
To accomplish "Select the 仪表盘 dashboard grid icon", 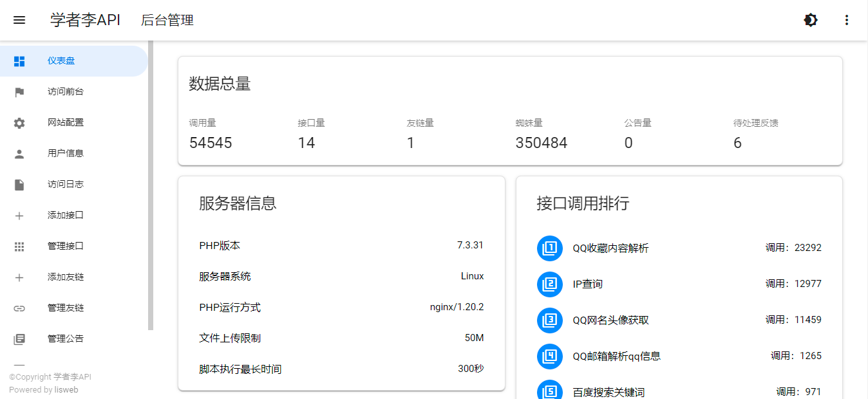I will [19, 60].
